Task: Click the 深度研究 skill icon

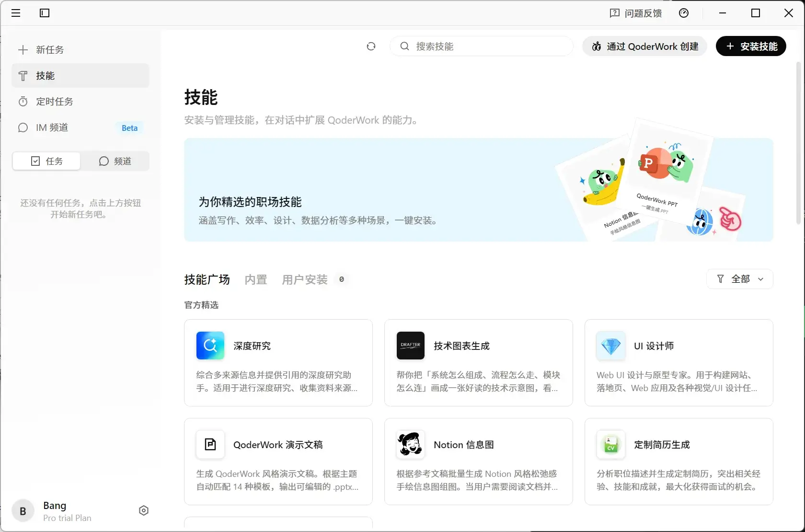Action: pyautogui.click(x=210, y=346)
